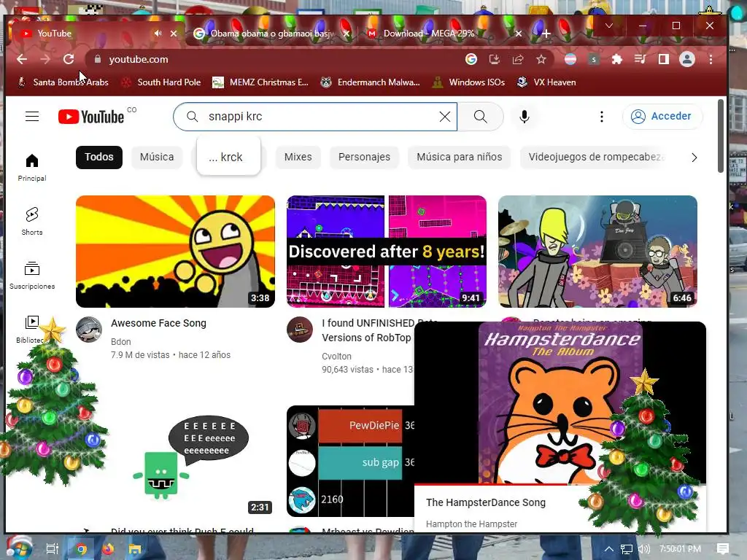Open the notification center icon
This screenshot has width=747, height=560.
tap(722, 549)
